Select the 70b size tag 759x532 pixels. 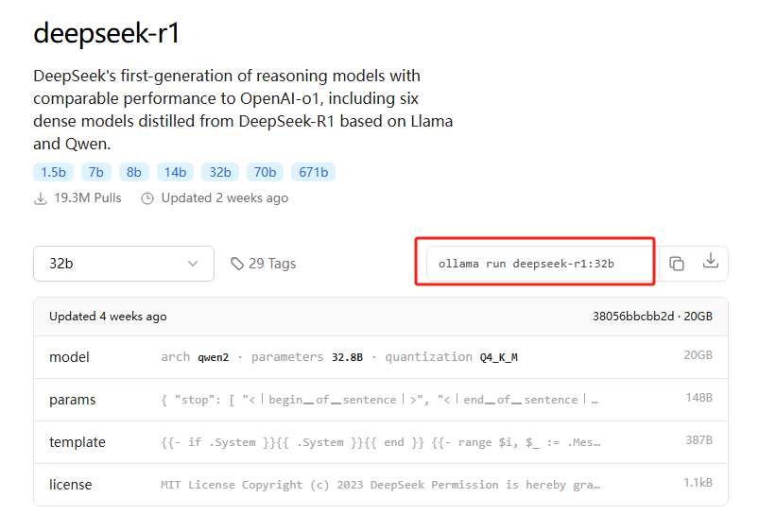pos(265,172)
